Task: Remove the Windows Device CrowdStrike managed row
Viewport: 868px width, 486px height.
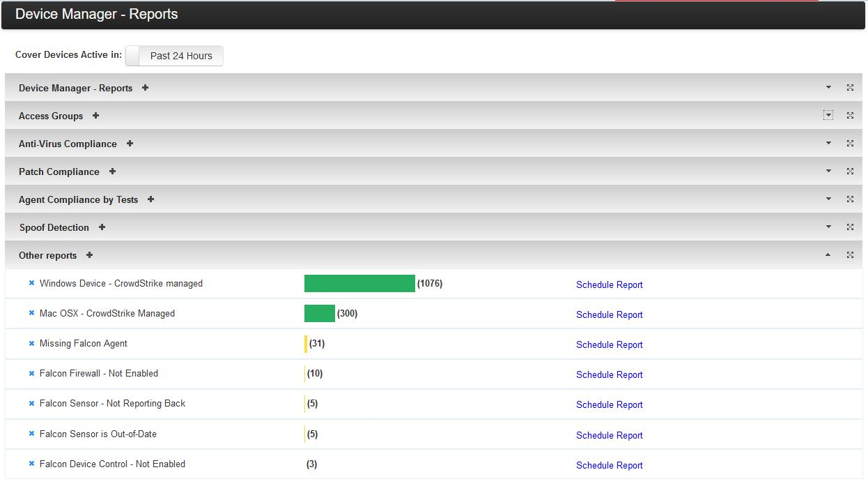Action: click(31, 284)
